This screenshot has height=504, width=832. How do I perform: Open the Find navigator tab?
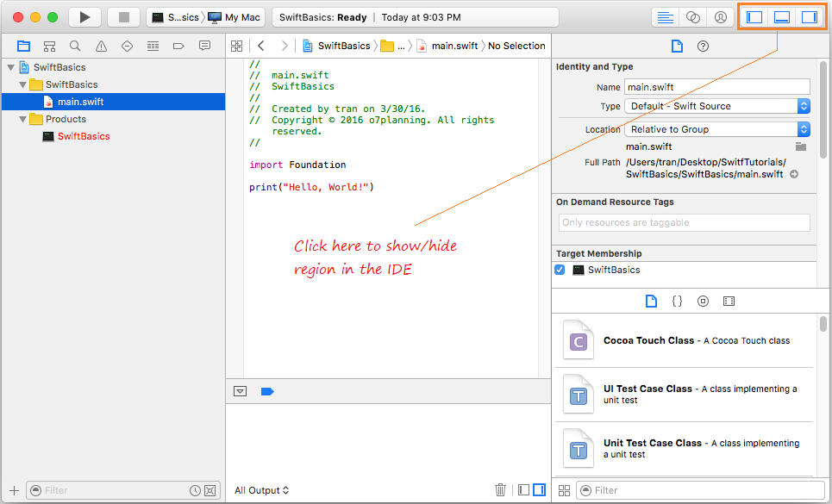coord(75,47)
